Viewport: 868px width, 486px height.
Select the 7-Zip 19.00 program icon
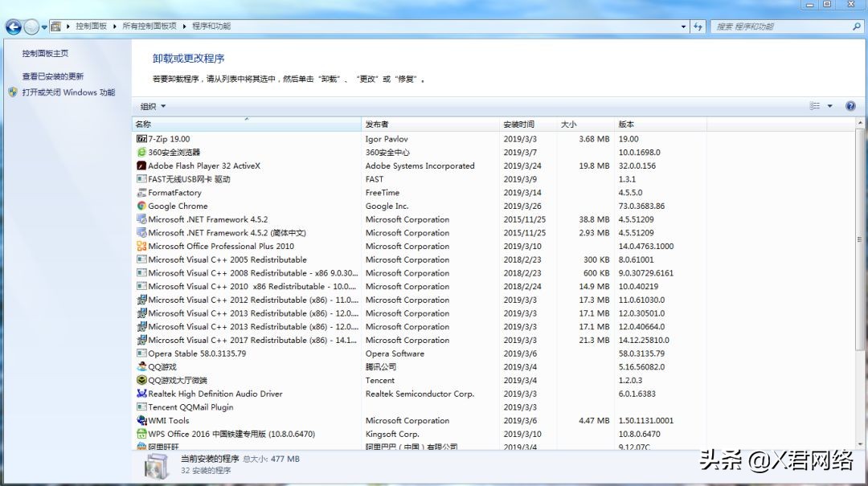point(141,139)
